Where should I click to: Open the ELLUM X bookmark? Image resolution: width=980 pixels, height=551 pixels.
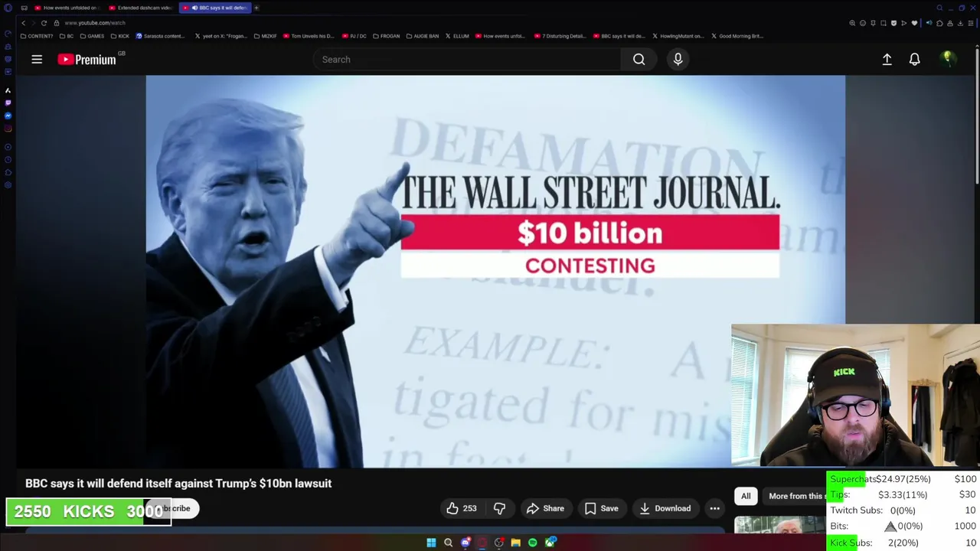[x=456, y=36]
